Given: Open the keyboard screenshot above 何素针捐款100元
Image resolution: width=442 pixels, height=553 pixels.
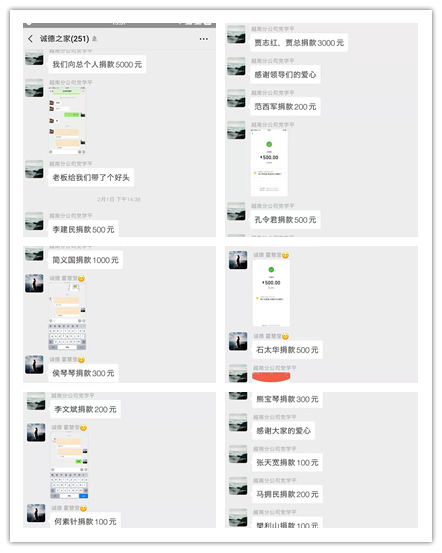Looking at the screenshot, I should 69,465.
